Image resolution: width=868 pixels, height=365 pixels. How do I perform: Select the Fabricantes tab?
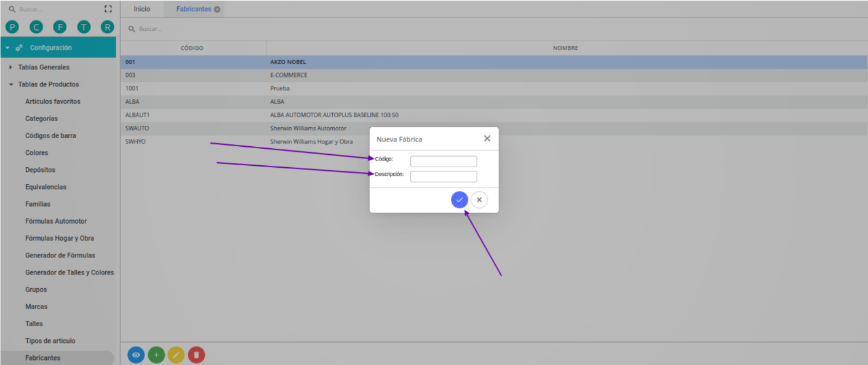click(194, 9)
